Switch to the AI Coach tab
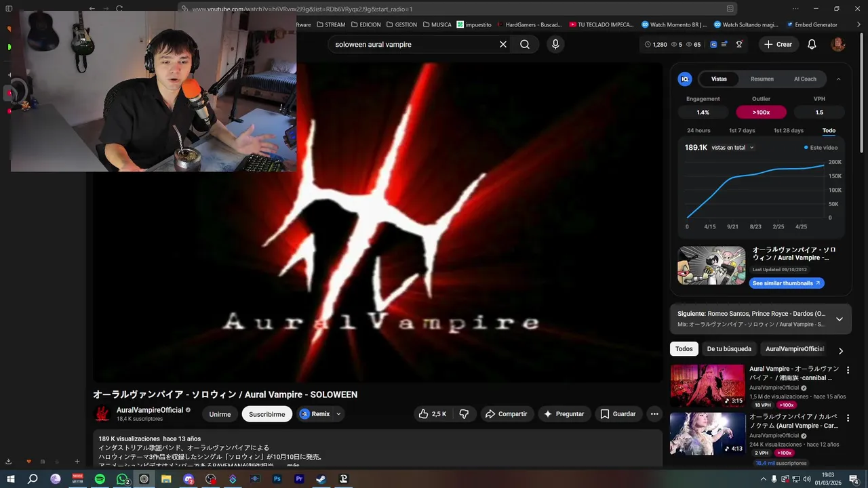868x488 pixels. point(805,79)
